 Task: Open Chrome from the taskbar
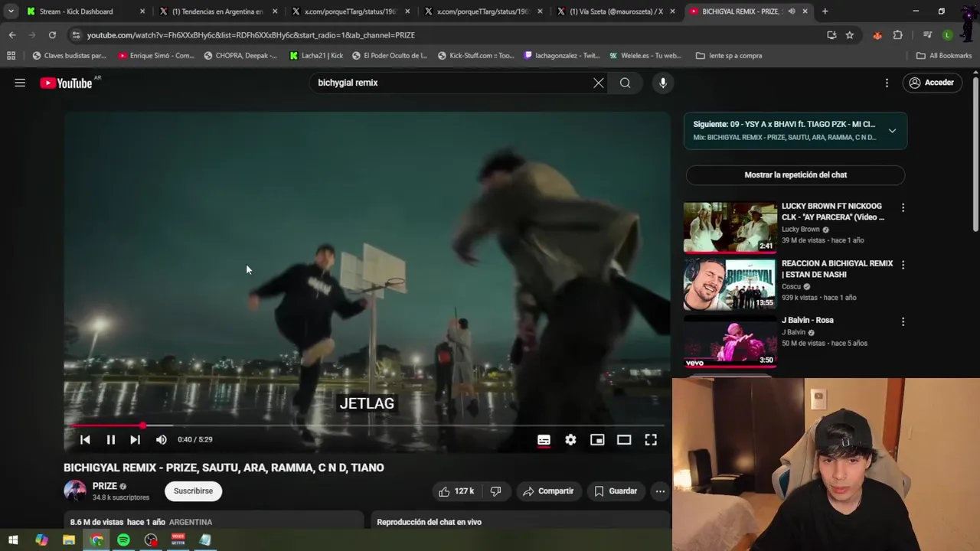(96, 540)
